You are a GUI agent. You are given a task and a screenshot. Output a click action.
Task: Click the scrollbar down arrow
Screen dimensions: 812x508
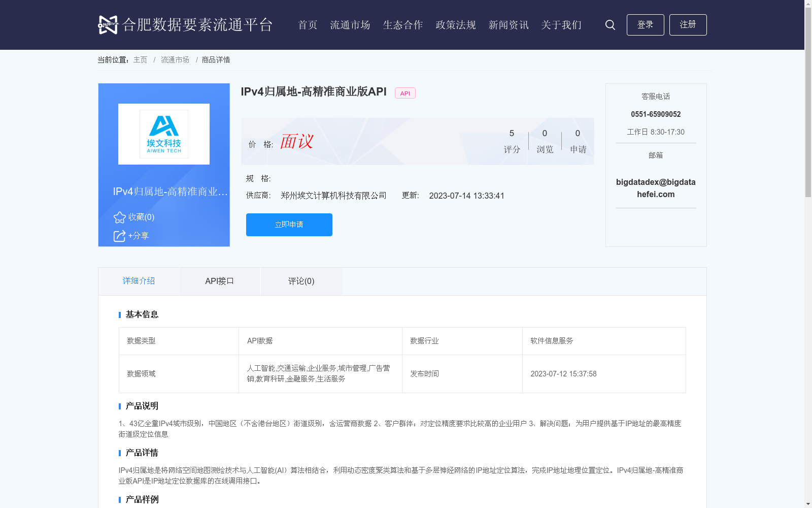point(808,504)
